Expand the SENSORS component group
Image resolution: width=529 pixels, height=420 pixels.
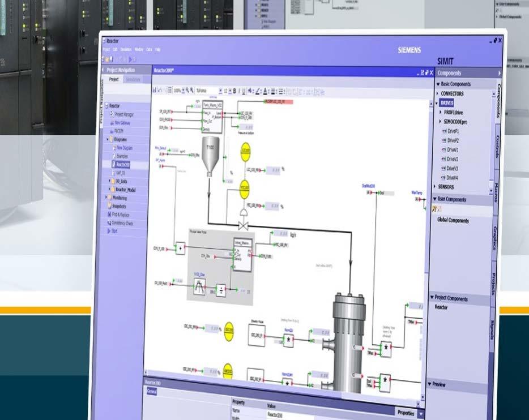coord(435,186)
